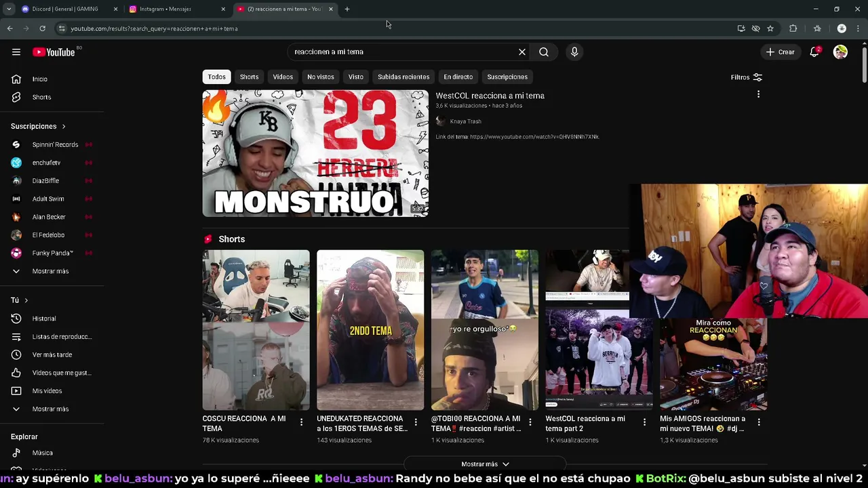The image size is (868, 488).
Task: Click the YouTube logo
Action: pyautogui.click(x=54, y=52)
